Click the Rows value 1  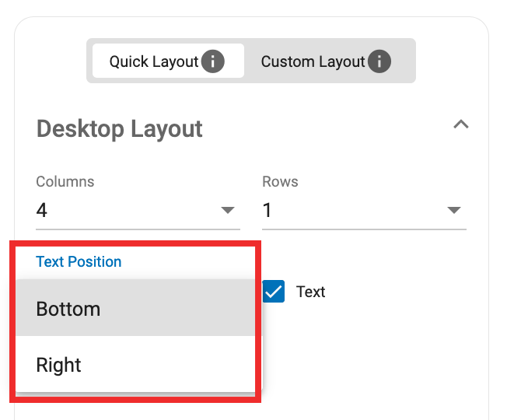click(267, 210)
